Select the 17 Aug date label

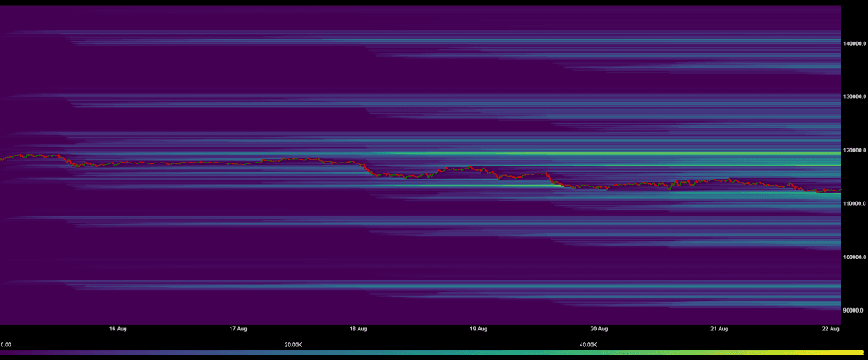tap(238, 329)
